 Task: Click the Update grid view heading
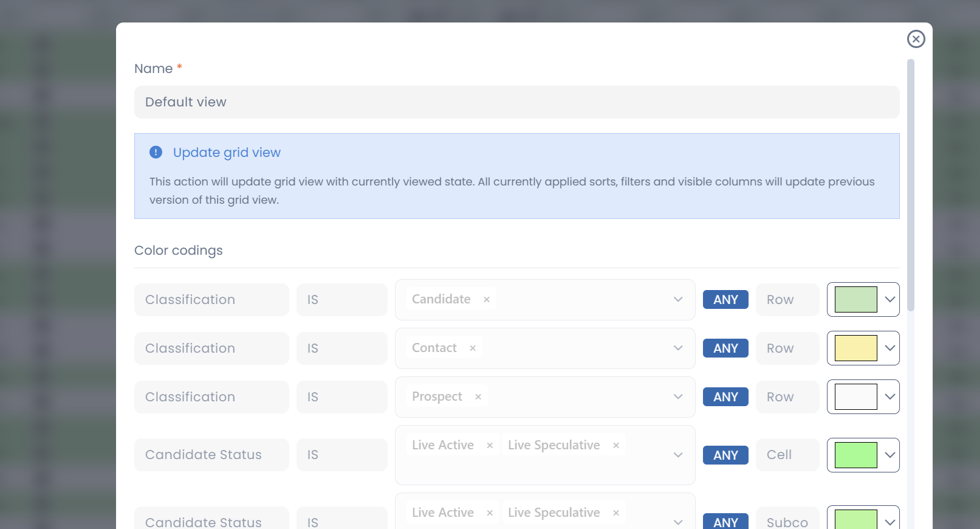(227, 153)
